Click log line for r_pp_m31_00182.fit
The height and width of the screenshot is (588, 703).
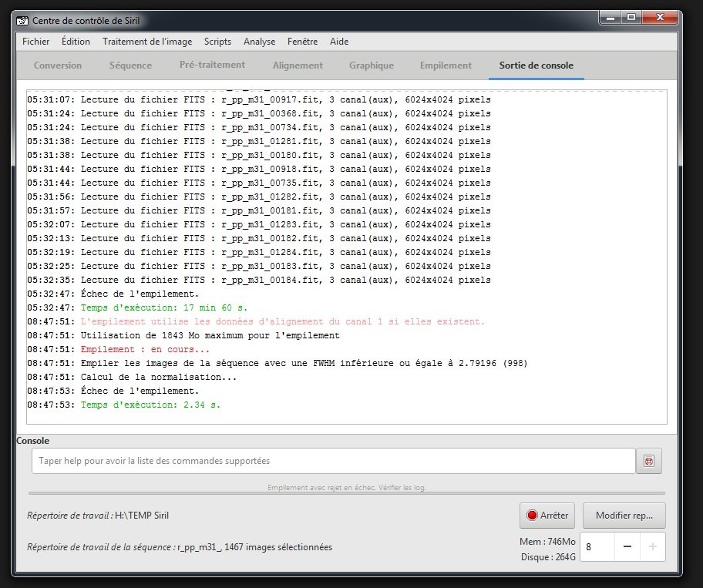[x=259, y=238]
